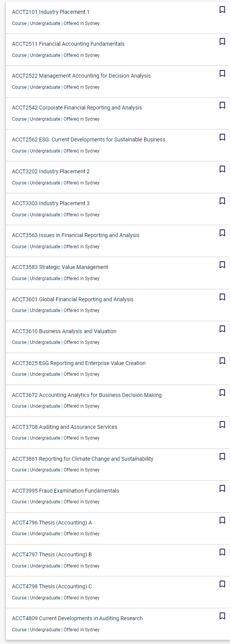
Task: Bookmark ACCT2511 Financial Accounting Fundamentals course
Action: (222, 41)
